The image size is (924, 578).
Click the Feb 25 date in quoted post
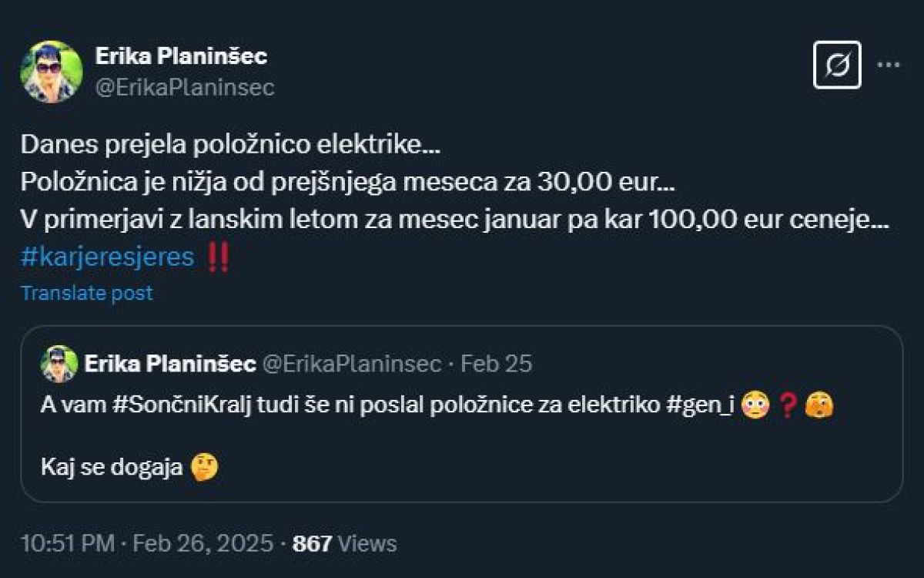(x=496, y=364)
